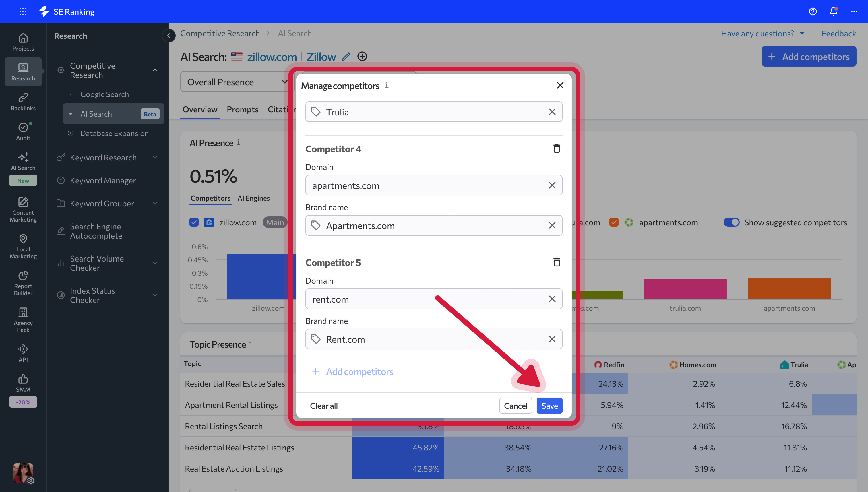Image resolution: width=868 pixels, height=492 pixels.
Task: Open the Overall Presence dropdown
Action: (237, 82)
